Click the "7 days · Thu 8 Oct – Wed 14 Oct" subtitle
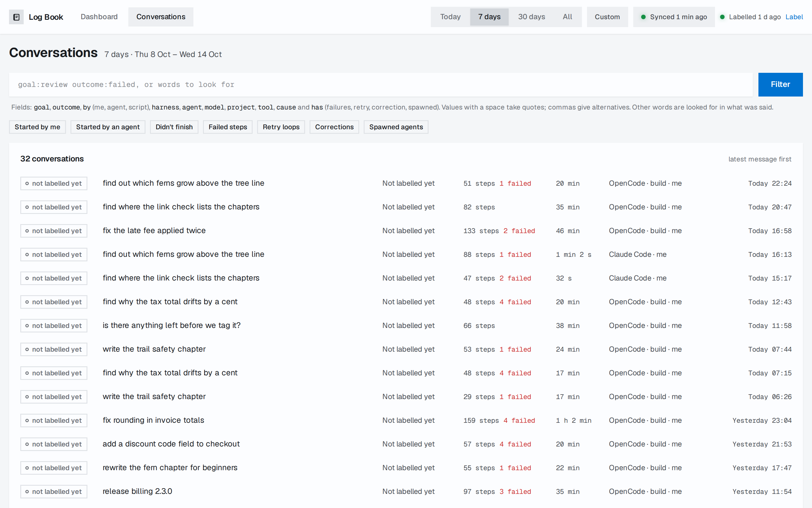 [x=163, y=54]
